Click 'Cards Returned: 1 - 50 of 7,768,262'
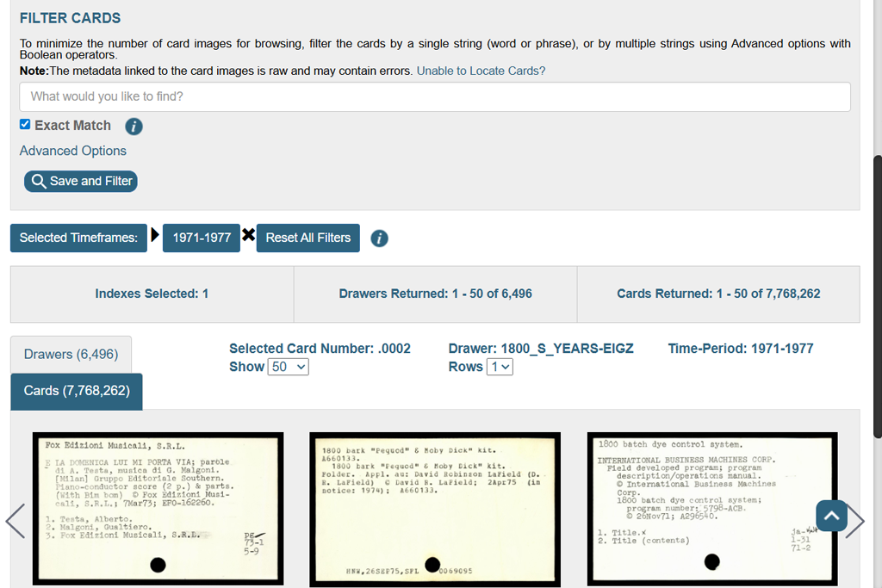The width and height of the screenshot is (882, 588). click(x=718, y=294)
